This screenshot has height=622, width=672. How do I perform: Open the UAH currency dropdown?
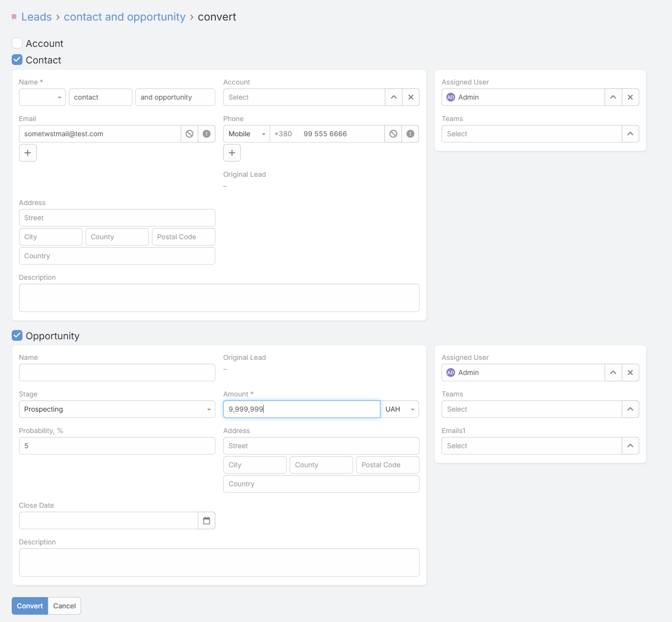tap(399, 409)
